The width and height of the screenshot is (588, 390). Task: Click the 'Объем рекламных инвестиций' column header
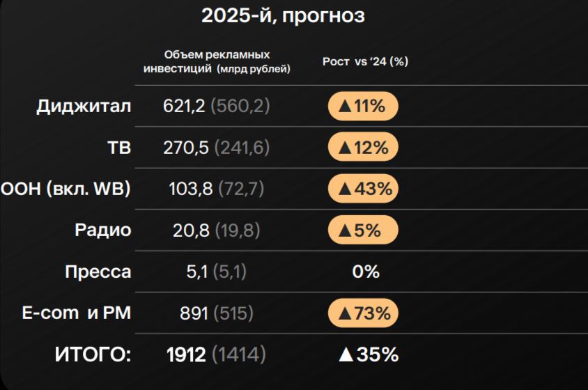click(217, 61)
